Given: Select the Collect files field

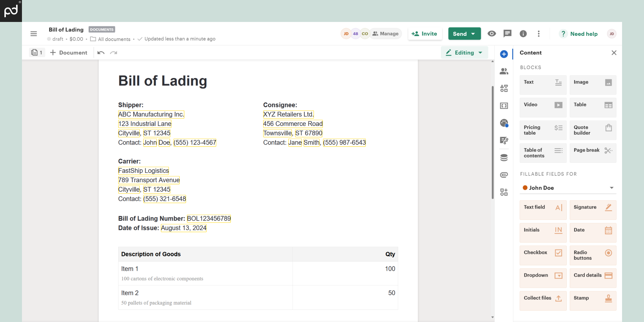Looking at the screenshot, I should coord(543,301).
